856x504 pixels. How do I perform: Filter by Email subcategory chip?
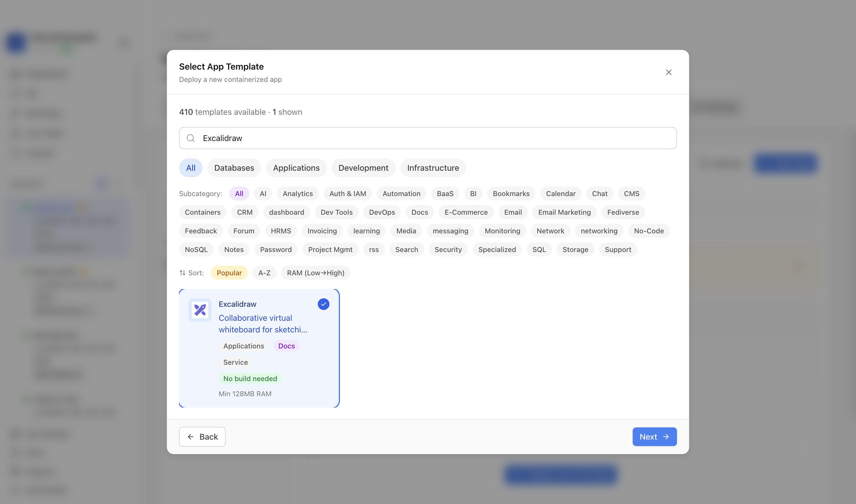tap(513, 212)
